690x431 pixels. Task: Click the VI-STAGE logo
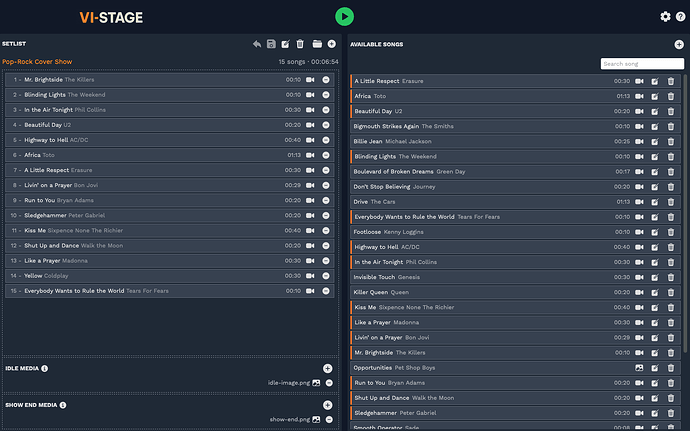(x=111, y=18)
